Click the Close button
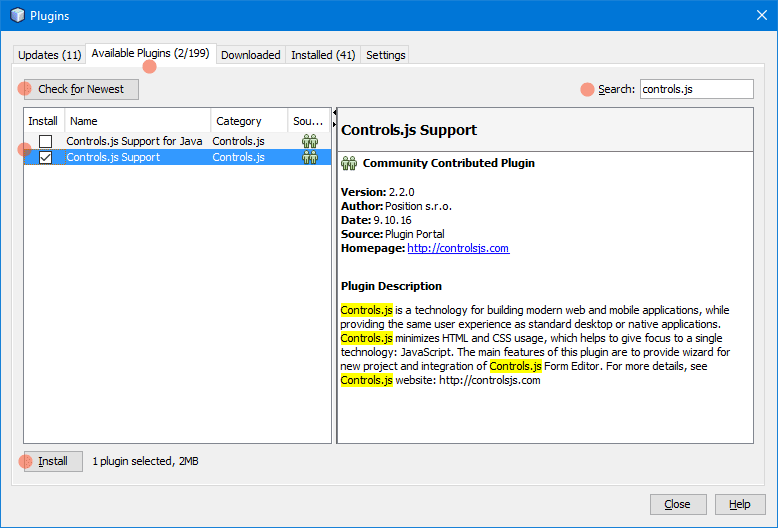 click(x=678, y=504)
